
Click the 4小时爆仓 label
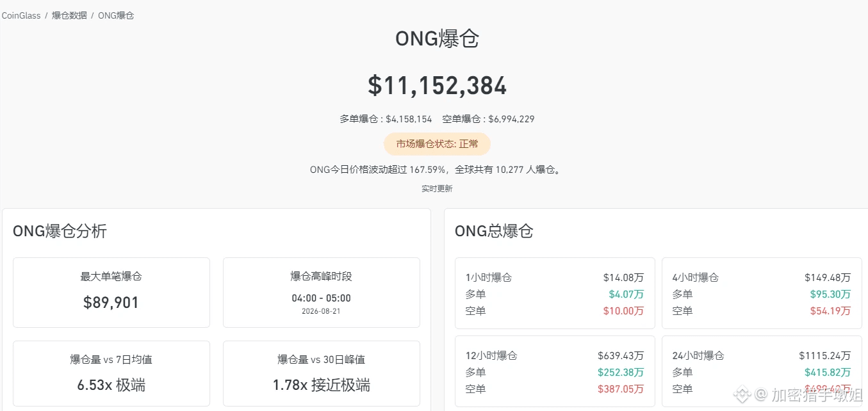(x=696, y=278)
